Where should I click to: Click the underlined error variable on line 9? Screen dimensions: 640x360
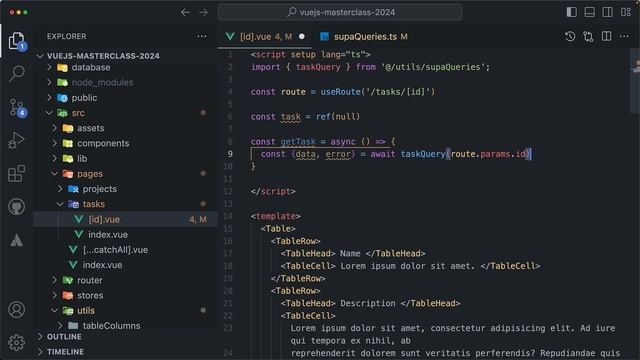338,154
